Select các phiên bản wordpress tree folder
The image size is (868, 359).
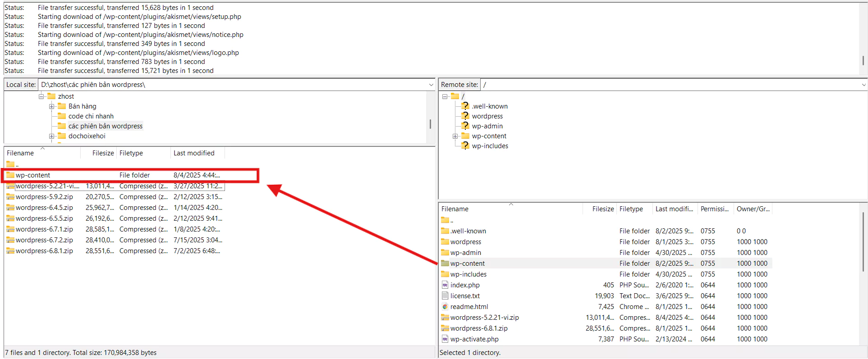(105, 126)
